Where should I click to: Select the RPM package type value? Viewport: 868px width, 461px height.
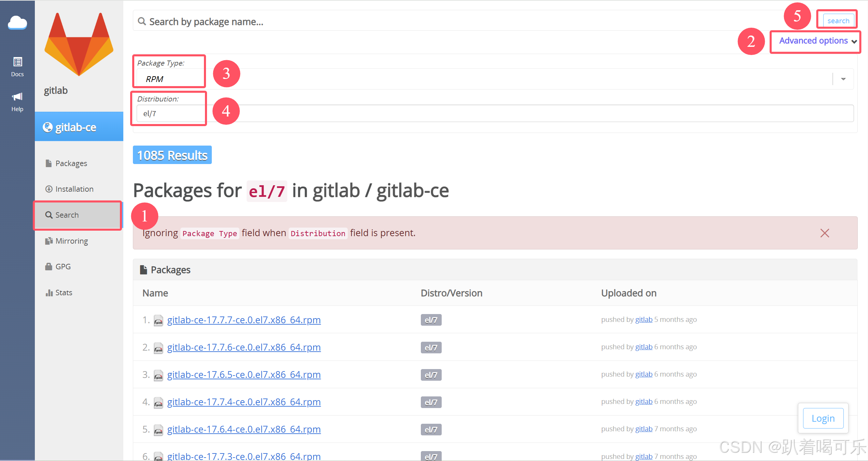[154, 79]
